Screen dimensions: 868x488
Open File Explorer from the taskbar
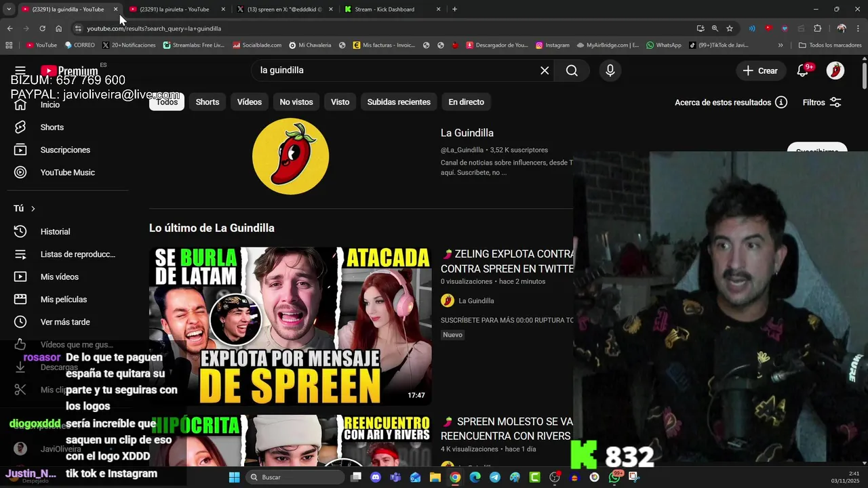tap(435, 477)
